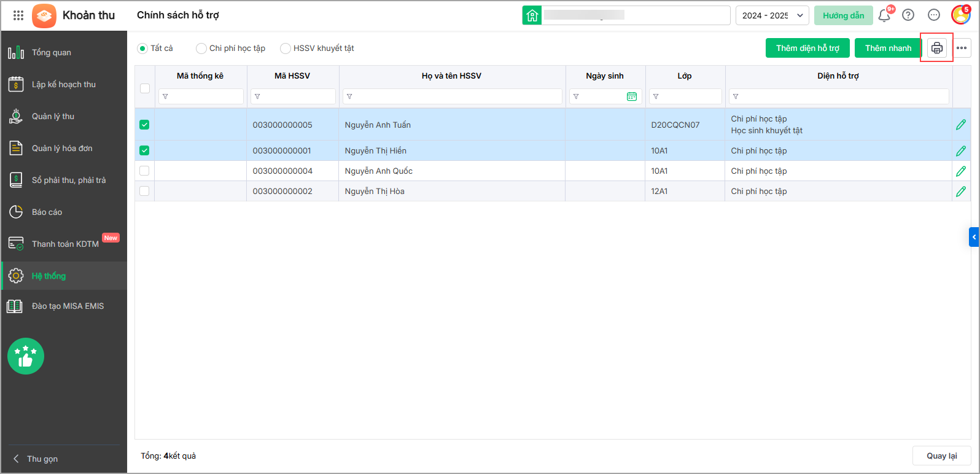Viewport: 980px width, 474px height.
Task: Edit the Nguyễn Thị Hòa row with pencil
Action: (x=961, y=192)
